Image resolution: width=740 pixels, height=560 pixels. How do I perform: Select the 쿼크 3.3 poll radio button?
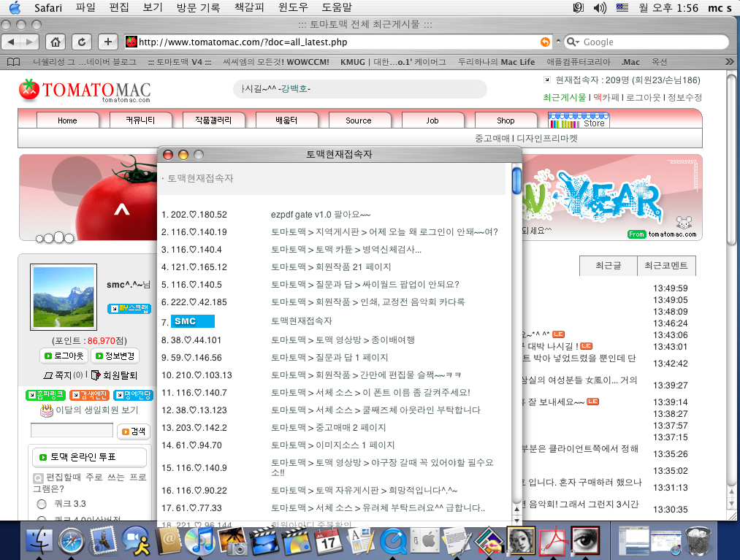point(42,504)
